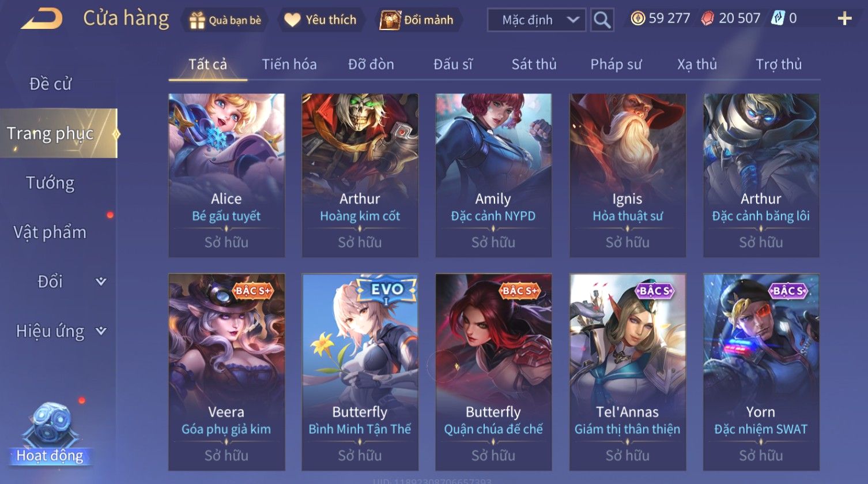Open the Mặc định sort dropdown
This screenshot has height=484, width=868.
point(537,20)
